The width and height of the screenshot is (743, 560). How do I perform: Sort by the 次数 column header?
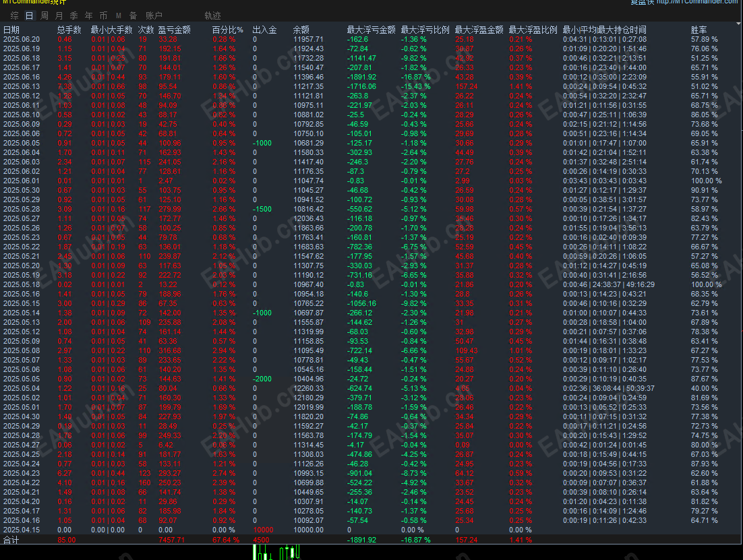pos(146,30)
